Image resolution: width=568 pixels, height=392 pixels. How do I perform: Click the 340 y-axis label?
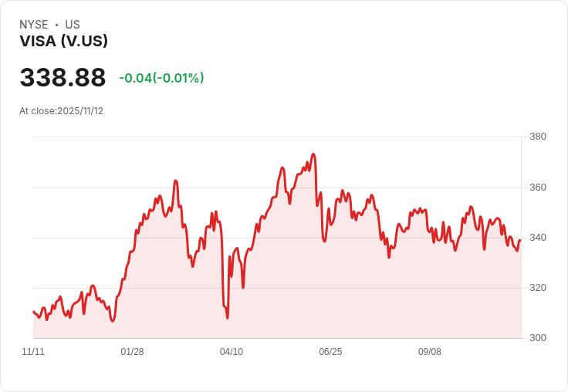tap(538, 238)
